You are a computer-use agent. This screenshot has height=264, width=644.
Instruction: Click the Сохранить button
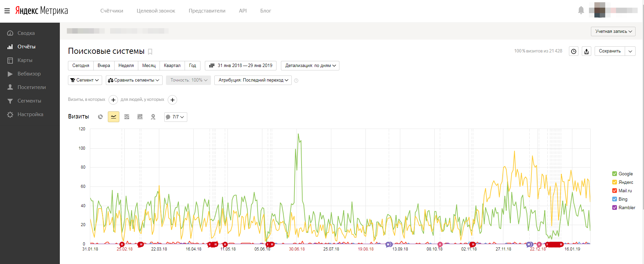click(x=610, y=51)
